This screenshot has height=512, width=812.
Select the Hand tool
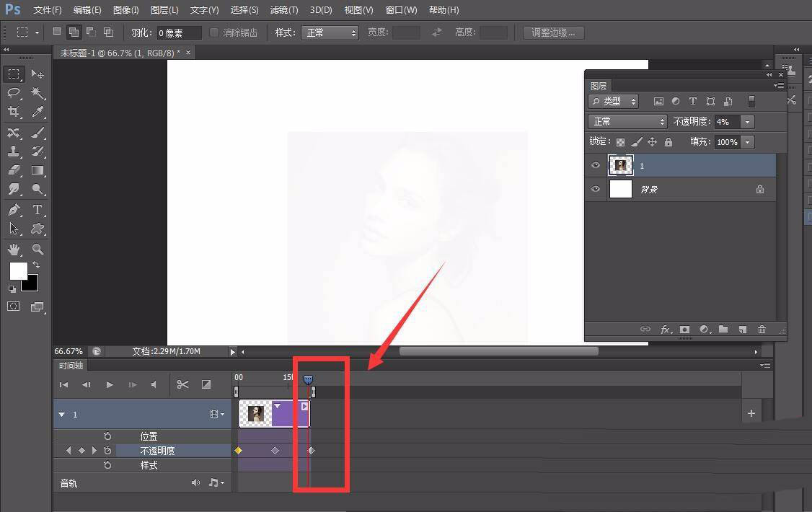click(x=14, y=250)
